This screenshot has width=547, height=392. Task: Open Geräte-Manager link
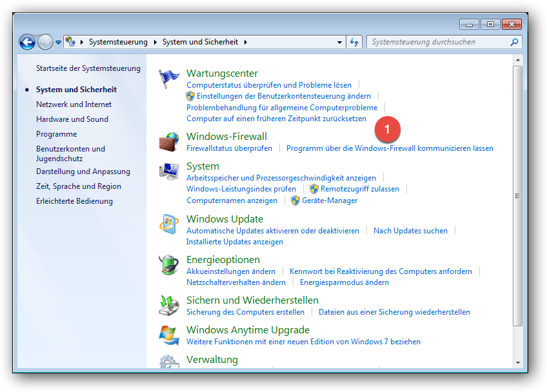(x=330, y=201)
